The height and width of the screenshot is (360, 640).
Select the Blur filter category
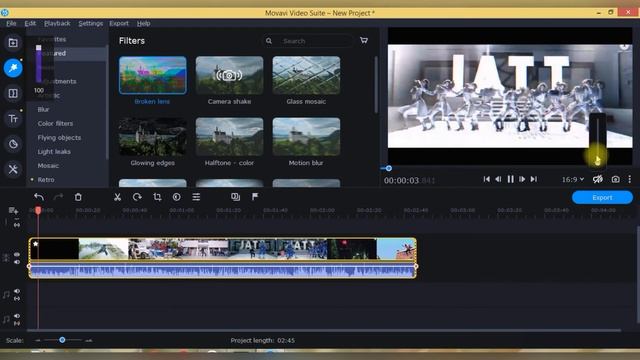pyautogui.click(x=43, y=109)
